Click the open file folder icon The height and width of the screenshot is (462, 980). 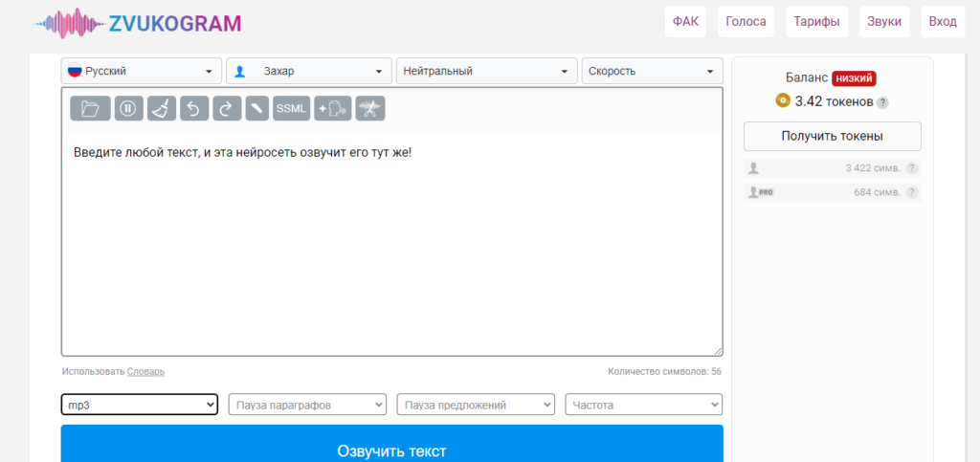click(x=90, y=109)
